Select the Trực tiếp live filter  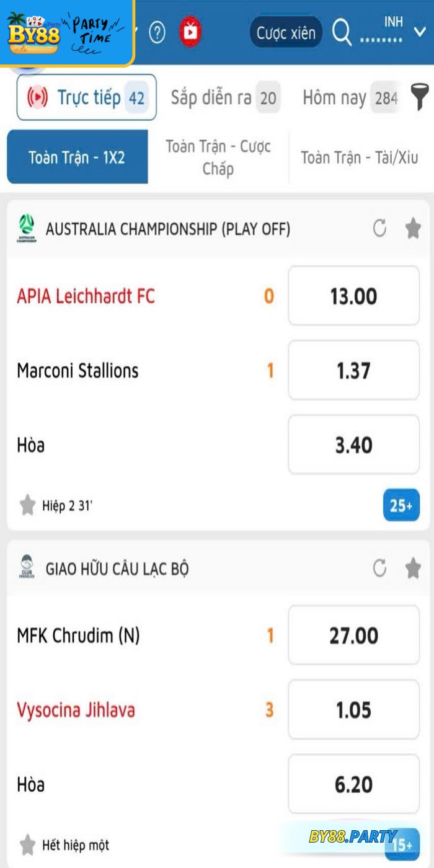[x=86, y=97]
